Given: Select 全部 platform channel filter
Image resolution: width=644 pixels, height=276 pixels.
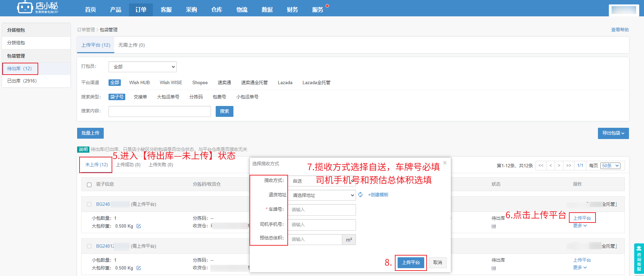Looking at the screenshot, I should [x=115, y=82].
